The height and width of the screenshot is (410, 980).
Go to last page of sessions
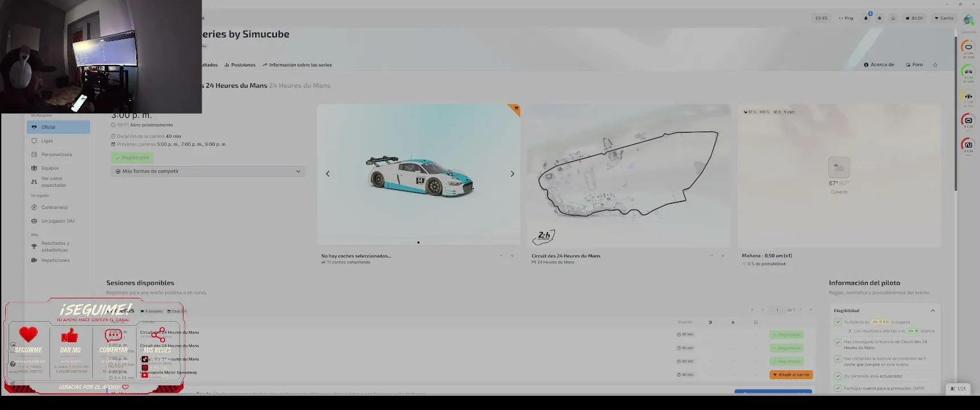click(811, 310)
